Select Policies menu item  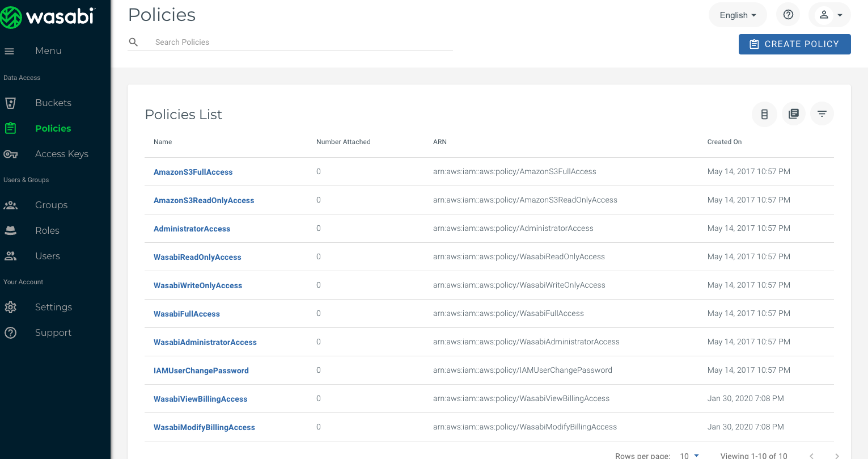(53, 128)
